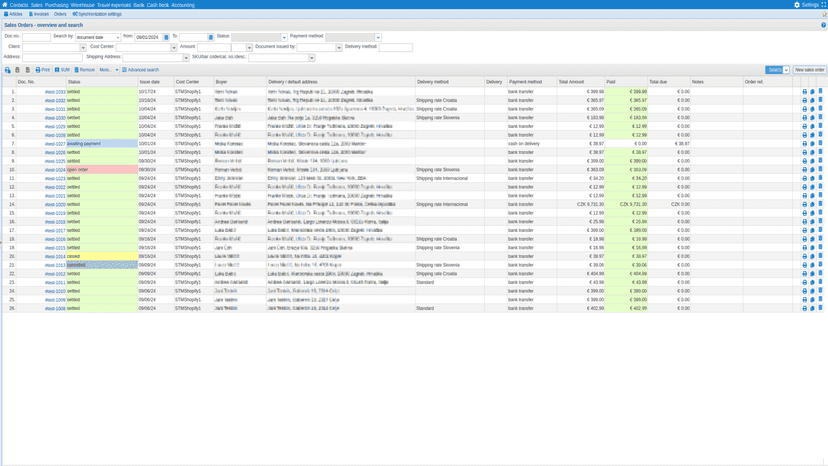Image resolution: width=828 pixels, height=466 pixels.
Task: Click the SUM toolbar button
Action: [62, 70]
